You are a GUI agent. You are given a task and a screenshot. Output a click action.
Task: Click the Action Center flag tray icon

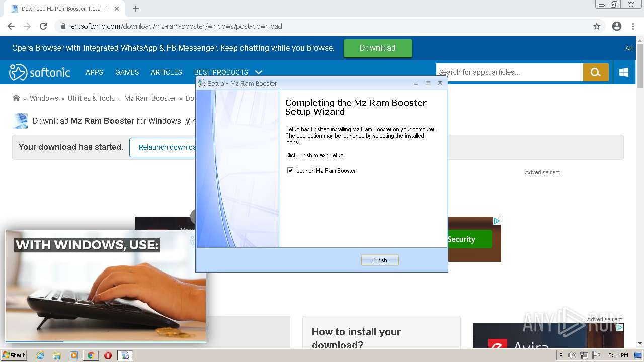pyautogui.click(x=596, y=355)
